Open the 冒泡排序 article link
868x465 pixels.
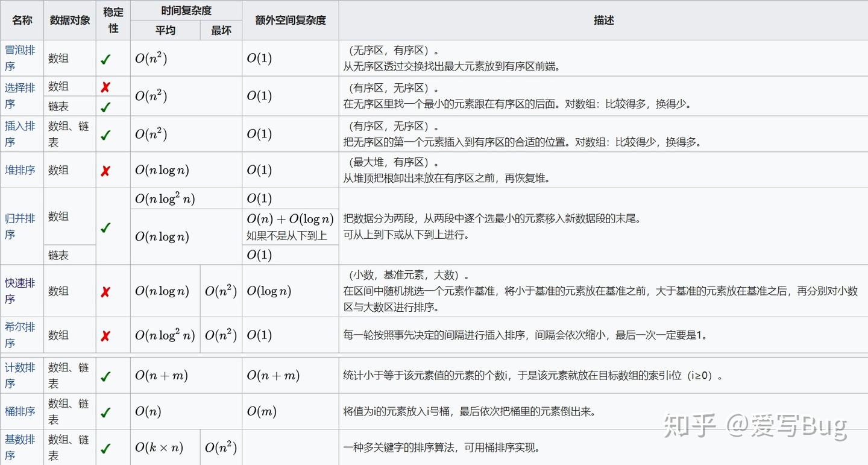[21, 58]
